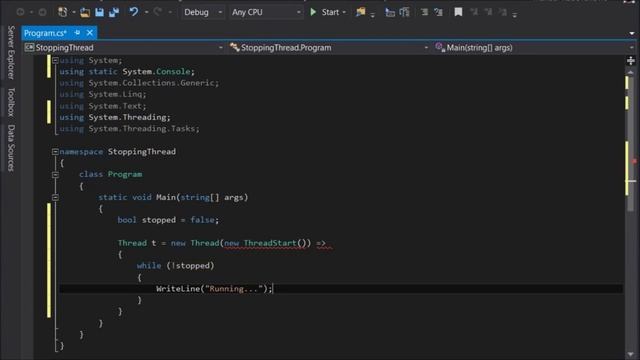Screen dimensions: 640x360
Task: Open the Debug configuration dropdown
Action: (x=203, y=12)
